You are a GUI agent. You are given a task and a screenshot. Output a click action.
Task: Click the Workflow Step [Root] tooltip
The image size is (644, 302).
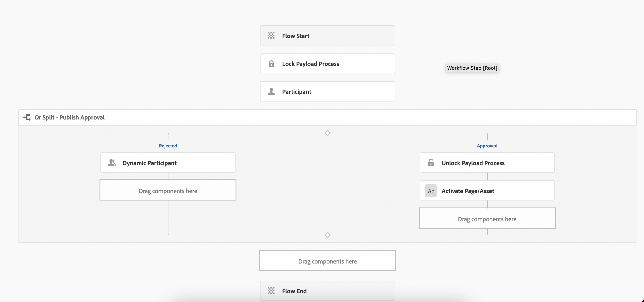tap(472, 68)
